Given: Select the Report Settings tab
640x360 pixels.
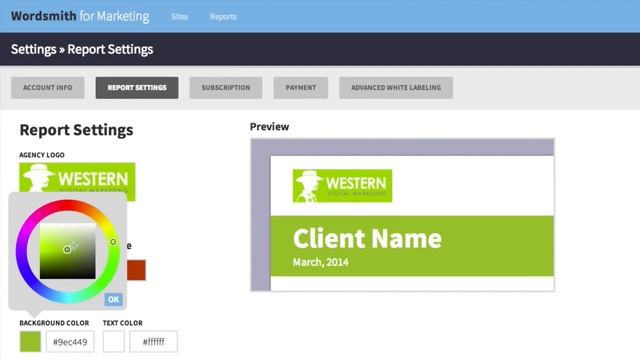Looking at the screenshot, I should [x=137, y=87].
